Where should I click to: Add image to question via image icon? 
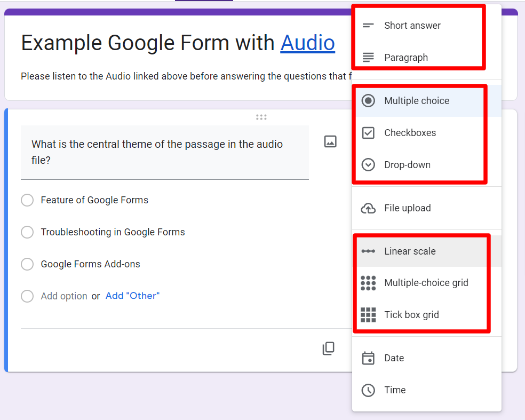pyautogui.click(x=330, y=141)
